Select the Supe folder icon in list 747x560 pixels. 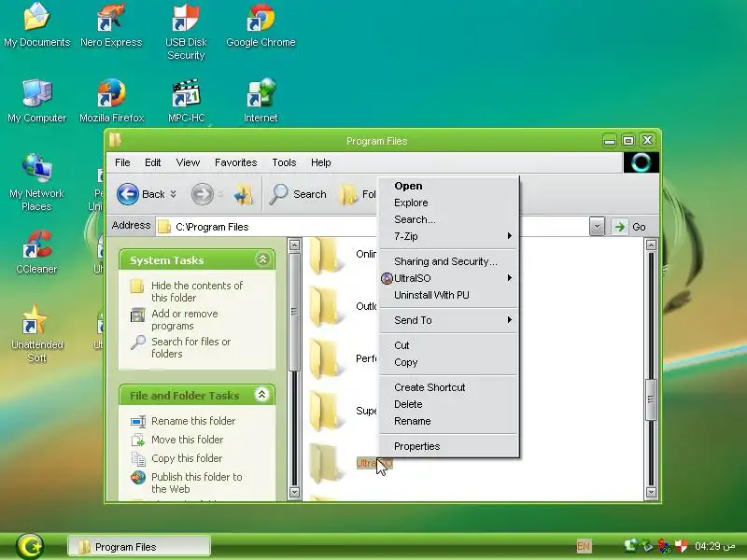click(326, 411)
